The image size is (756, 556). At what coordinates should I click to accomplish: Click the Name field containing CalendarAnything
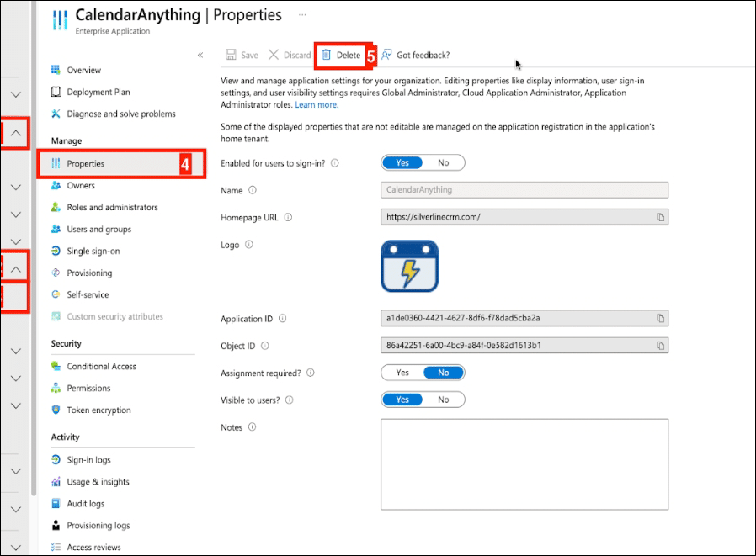coord(524,190)
